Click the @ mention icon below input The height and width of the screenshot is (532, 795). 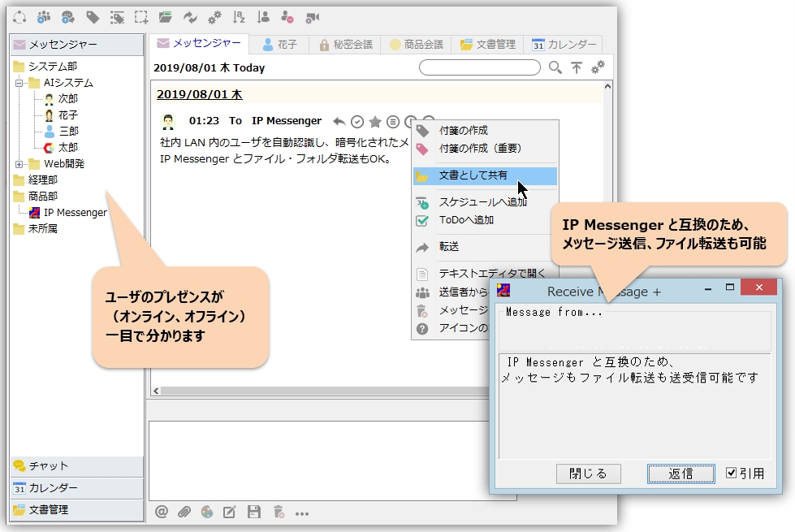(162, 513)
